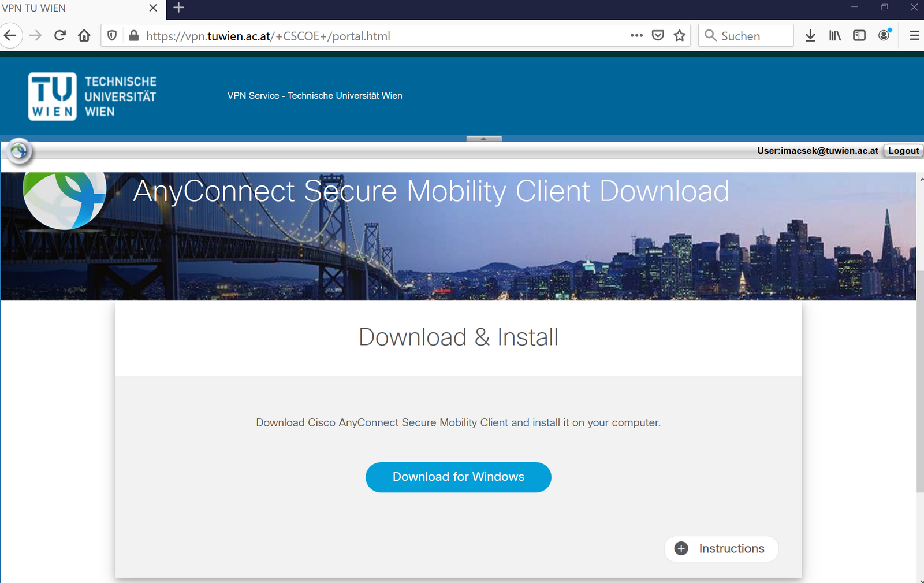Click Download for Windows button
This screenshot has height=583, width=924.
[459, 477]
